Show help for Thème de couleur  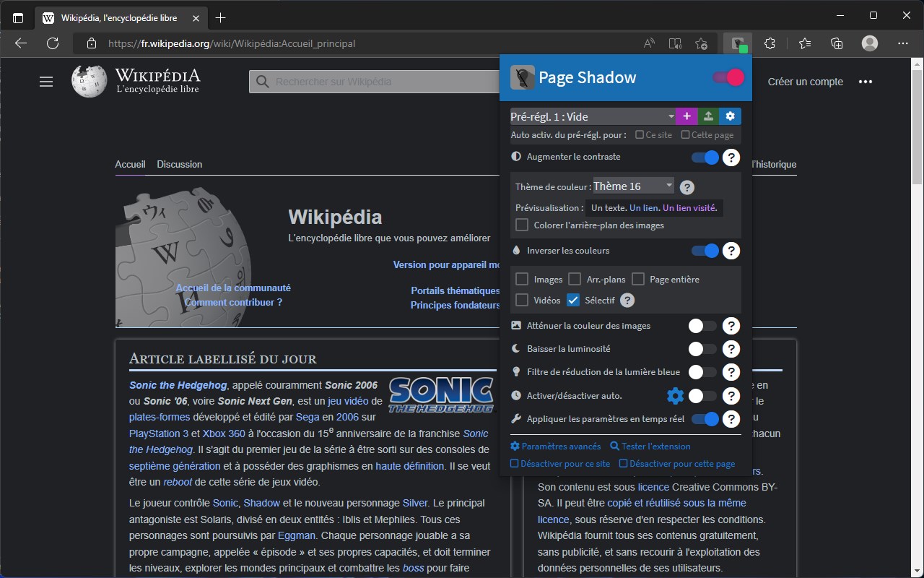687,187
